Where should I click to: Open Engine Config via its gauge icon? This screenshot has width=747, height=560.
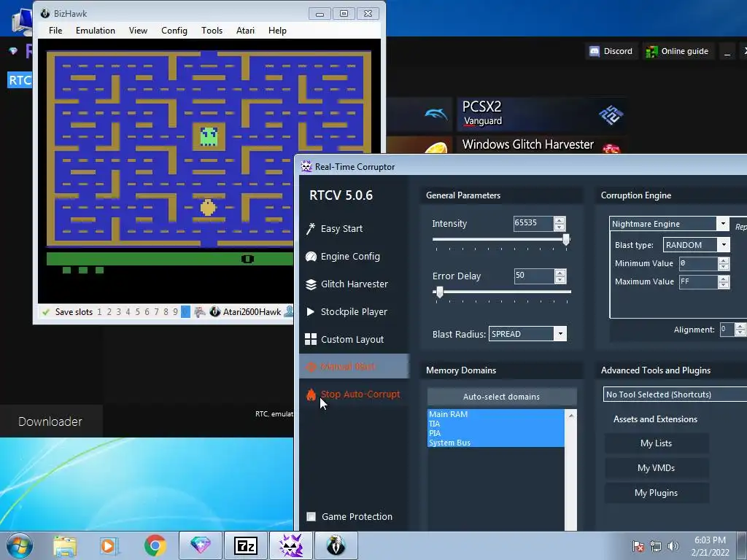coord(311,257)
